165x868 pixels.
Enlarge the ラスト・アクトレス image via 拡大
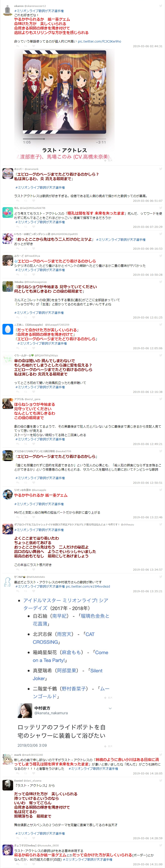[x=108, y=161]
